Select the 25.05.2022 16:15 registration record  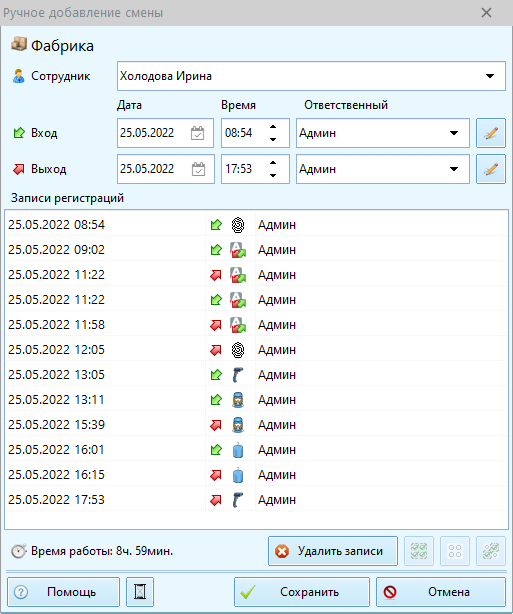[256, 475]
